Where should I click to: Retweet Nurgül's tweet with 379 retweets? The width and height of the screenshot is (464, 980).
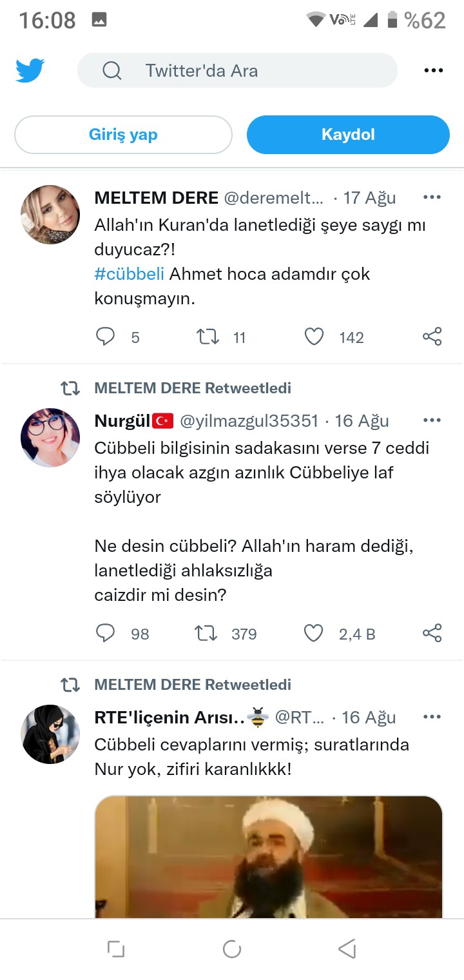click(x=206, y=634)
